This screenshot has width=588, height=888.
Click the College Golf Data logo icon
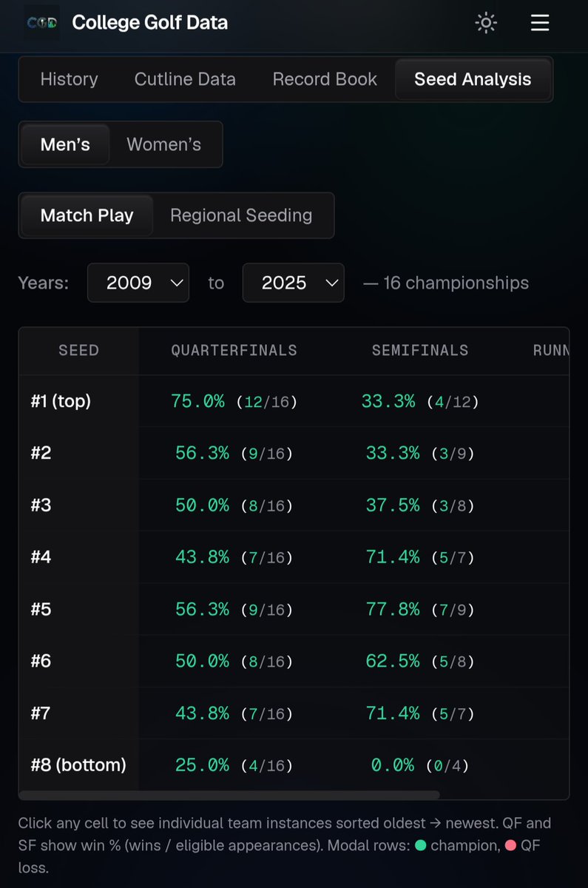coord(42,23)
